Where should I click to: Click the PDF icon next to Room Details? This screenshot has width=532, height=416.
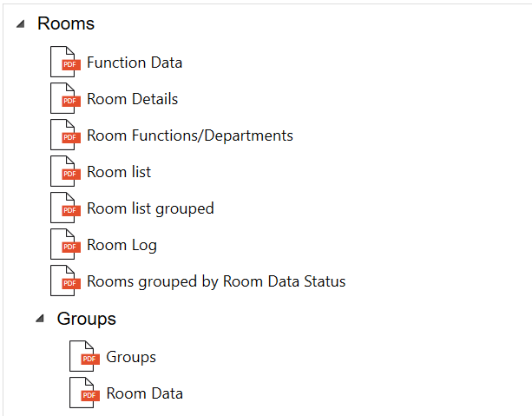click(64, 100)
